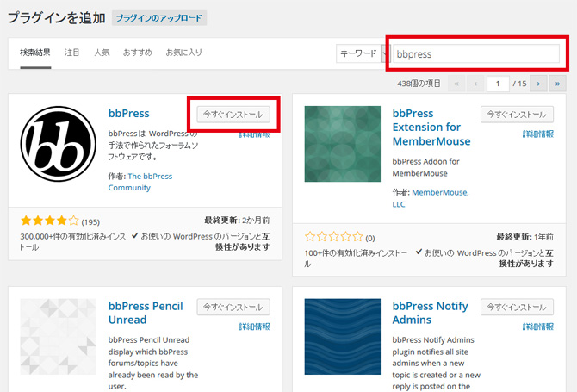The image size is (577, 392).
Task: Go to first results page («)
Action: [x=456, y=84]
